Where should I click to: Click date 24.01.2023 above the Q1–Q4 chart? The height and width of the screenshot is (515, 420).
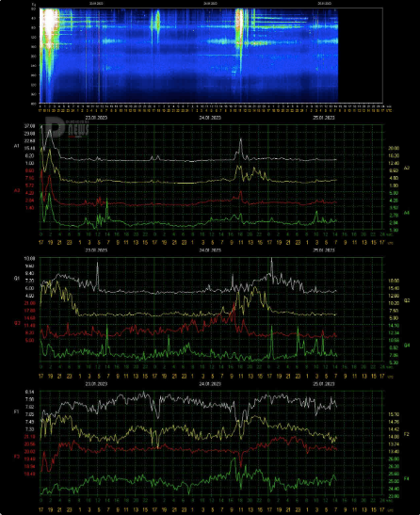[x=210, y=250]
